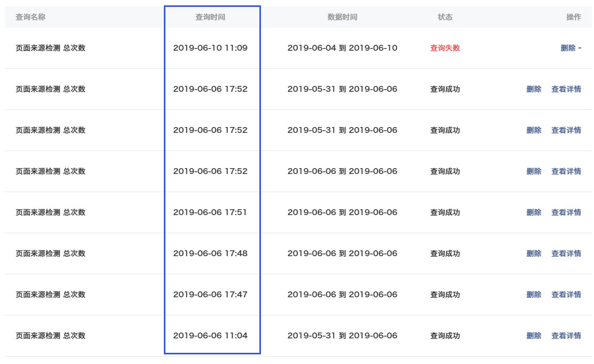Image resolution: width=594 pixels, height=364 pixels.
Task: Open 查看详情 for the 17:51 query
Action: (566, 212)
